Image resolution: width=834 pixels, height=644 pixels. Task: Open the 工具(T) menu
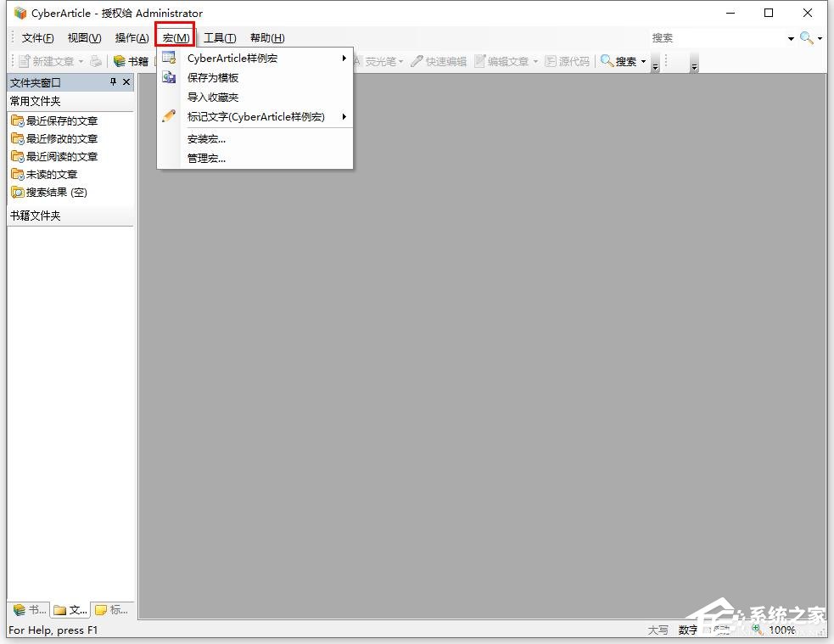pos(220,38)
